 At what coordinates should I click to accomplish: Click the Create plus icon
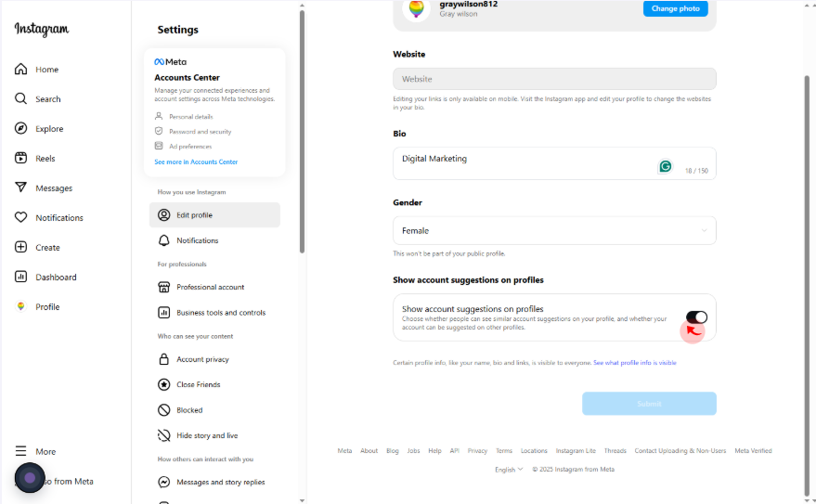[20, 247]
